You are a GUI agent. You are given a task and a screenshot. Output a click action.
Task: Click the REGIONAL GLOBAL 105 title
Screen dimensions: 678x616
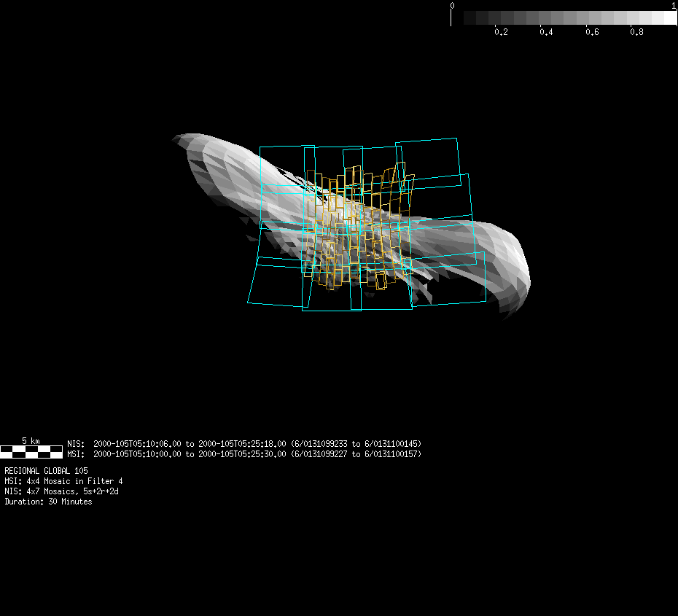tap(46, 471)
